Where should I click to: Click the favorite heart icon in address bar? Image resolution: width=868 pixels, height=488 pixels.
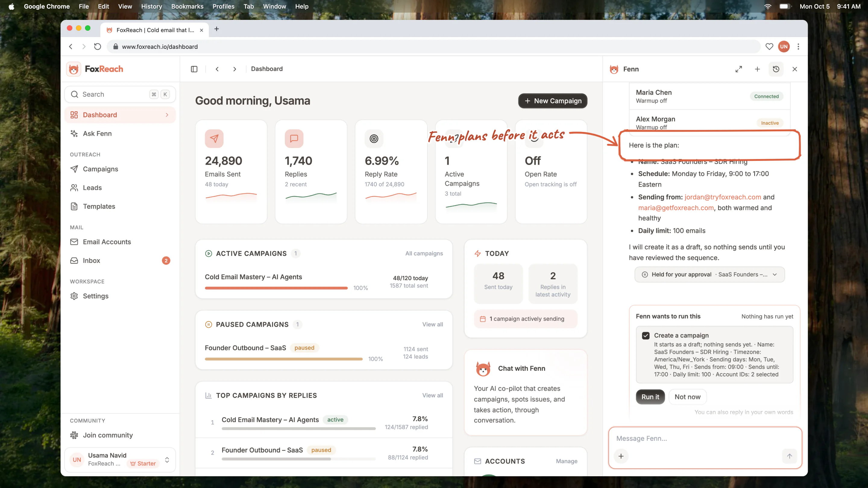[769, 46]
